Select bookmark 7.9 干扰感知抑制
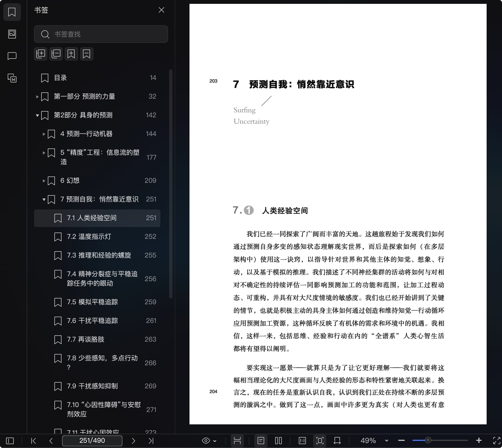The image size is (502, 448). 97,386
